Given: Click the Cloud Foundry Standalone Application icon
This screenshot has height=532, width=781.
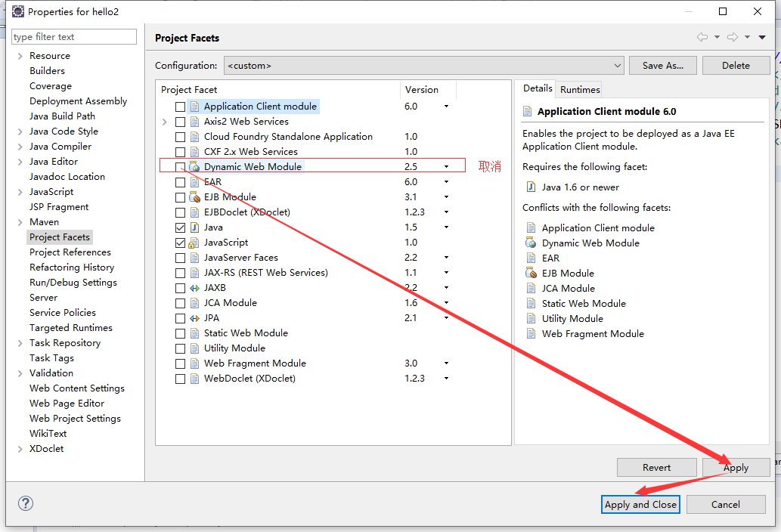Looking at the screenshot, I should click(x=195, y=137).
